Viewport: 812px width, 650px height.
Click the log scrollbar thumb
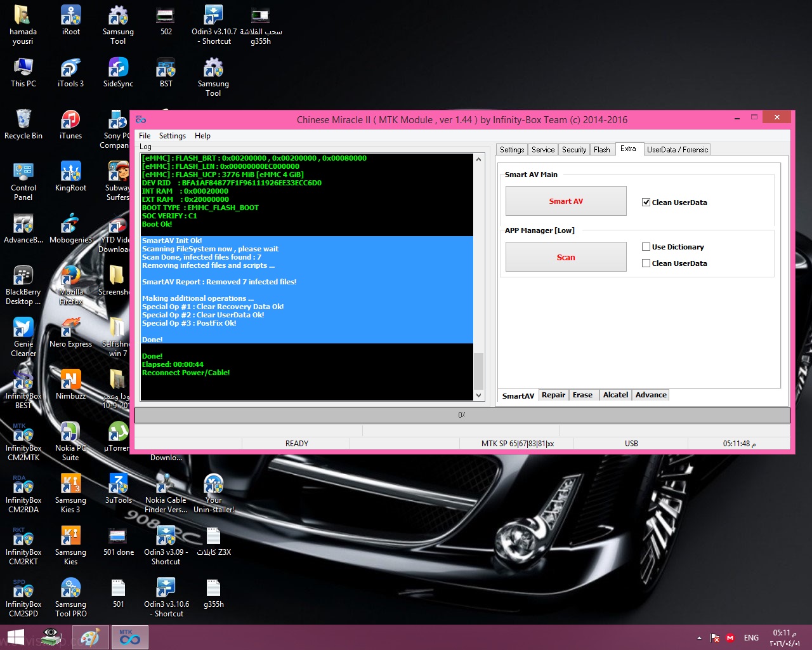(478, 370)
